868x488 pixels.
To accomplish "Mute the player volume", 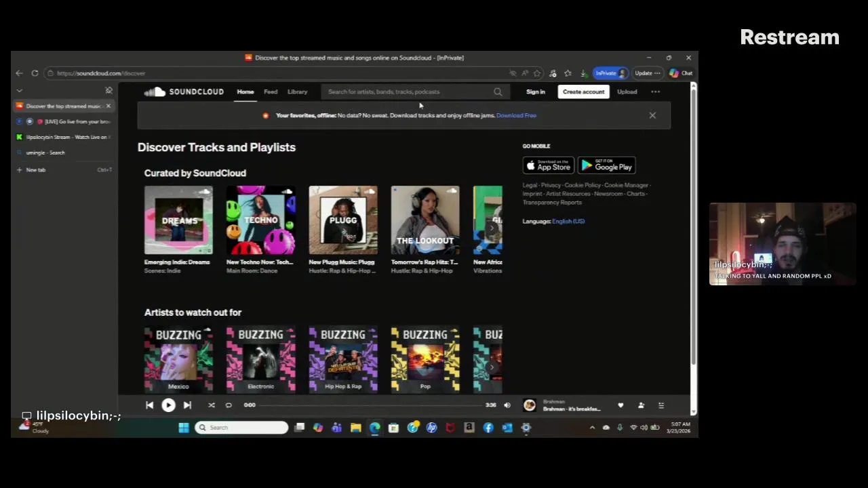I will coord(507,405).
